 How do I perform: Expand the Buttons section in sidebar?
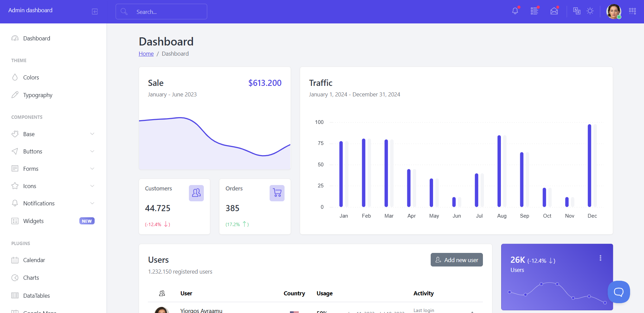coord(33,151)
